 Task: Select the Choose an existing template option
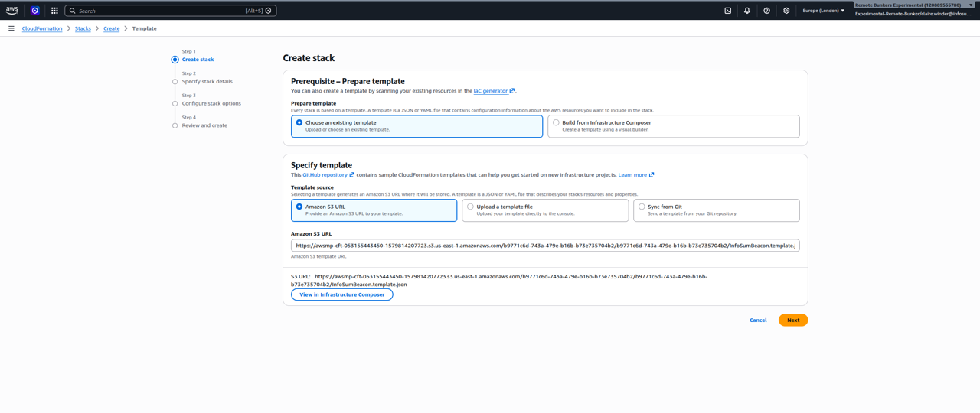click(417, 126)
